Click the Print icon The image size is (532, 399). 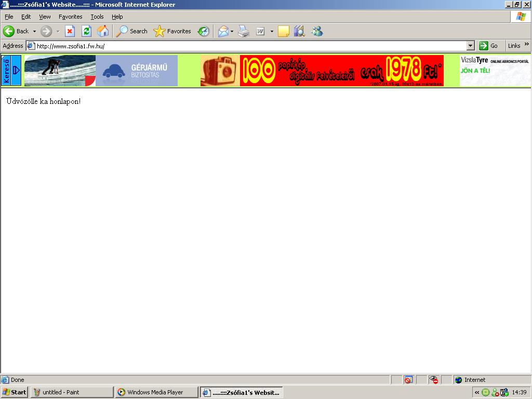click(x=244, y=31)
